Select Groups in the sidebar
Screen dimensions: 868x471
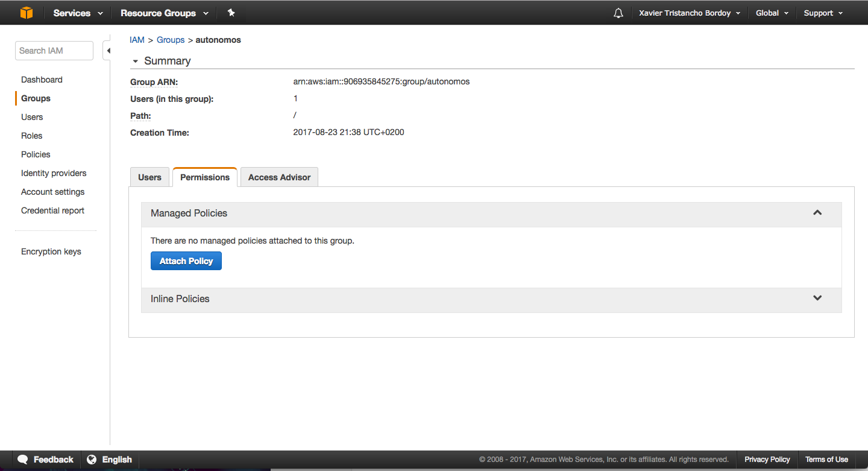click(36, 98)
